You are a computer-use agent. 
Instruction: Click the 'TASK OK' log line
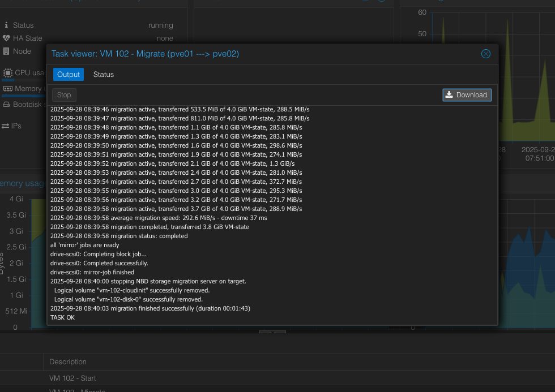pos(62,317)
